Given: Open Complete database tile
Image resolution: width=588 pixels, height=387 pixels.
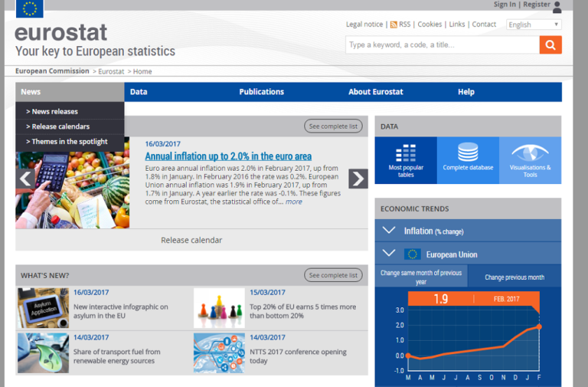Looking at the screenshot, I should [x=468, y=160].
